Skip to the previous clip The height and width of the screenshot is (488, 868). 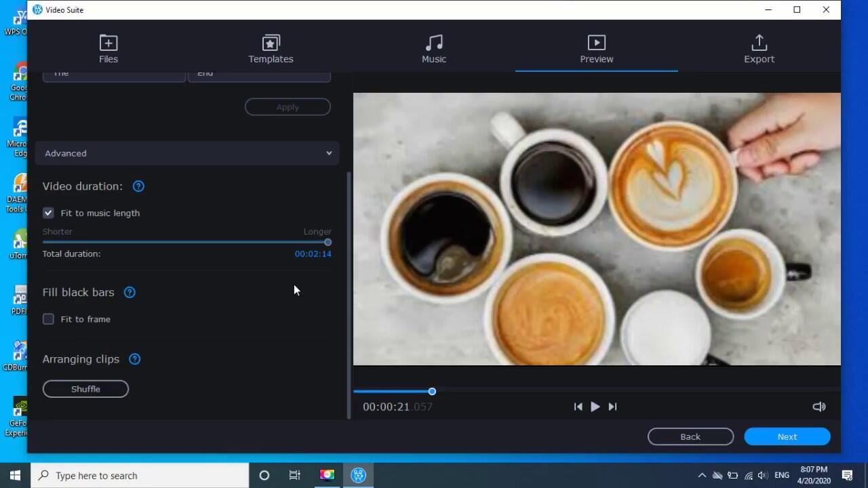tap(578, 407)
